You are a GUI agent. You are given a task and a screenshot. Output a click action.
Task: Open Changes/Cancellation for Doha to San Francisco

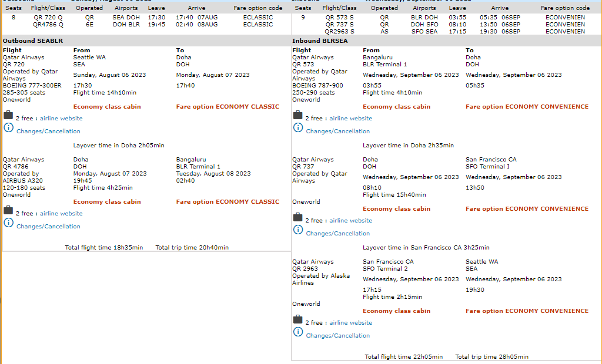337,234
